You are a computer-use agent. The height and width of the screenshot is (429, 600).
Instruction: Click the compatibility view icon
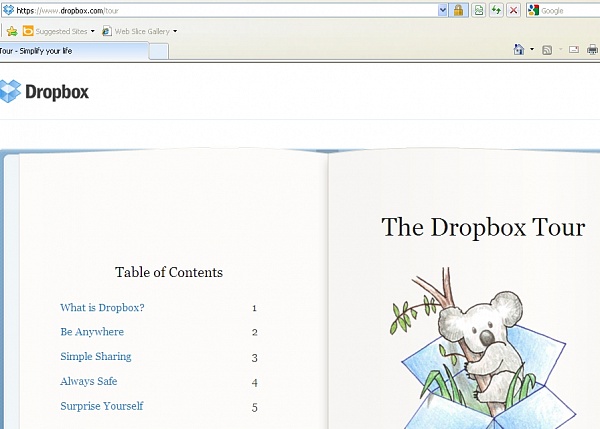(478, 10)
